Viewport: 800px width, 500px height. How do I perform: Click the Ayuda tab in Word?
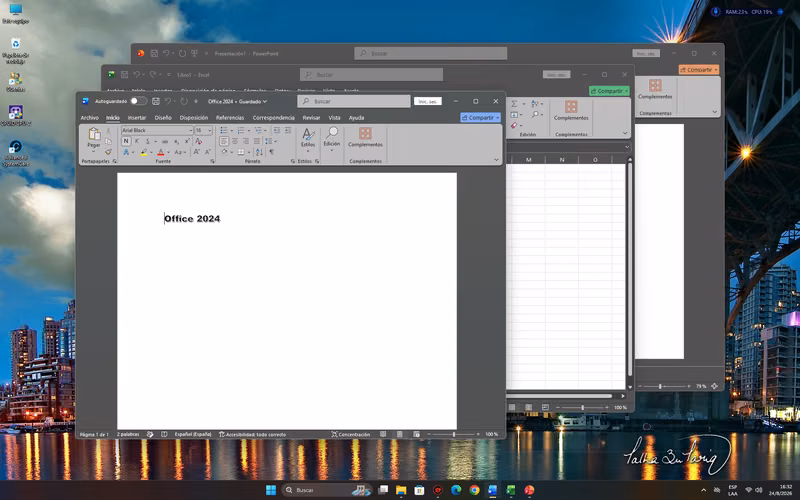click(x=356, y=117)
